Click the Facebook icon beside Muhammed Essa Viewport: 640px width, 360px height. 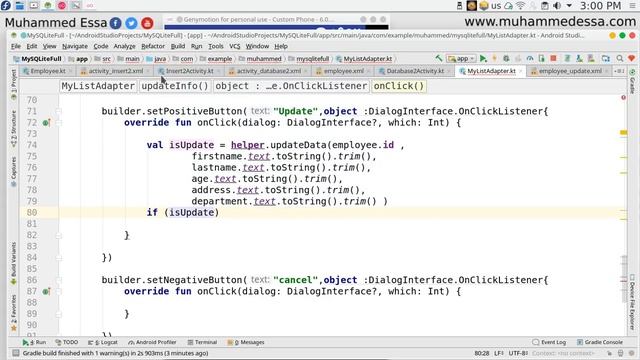[x=116, y=23]
